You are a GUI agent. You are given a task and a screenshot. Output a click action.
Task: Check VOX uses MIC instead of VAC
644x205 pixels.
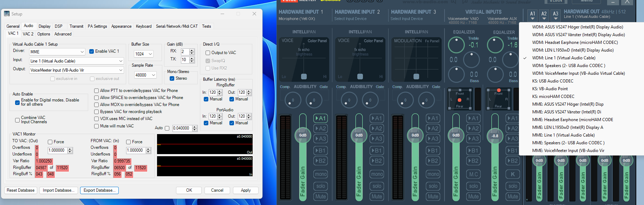tap(96, 119)
